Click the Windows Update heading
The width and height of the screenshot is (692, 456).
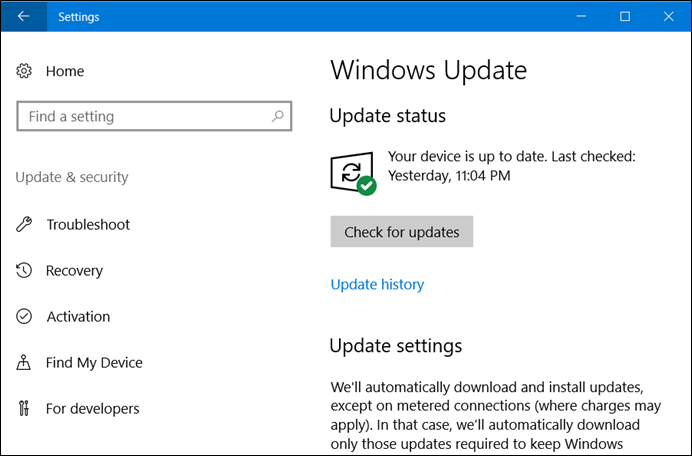(429, 70)
